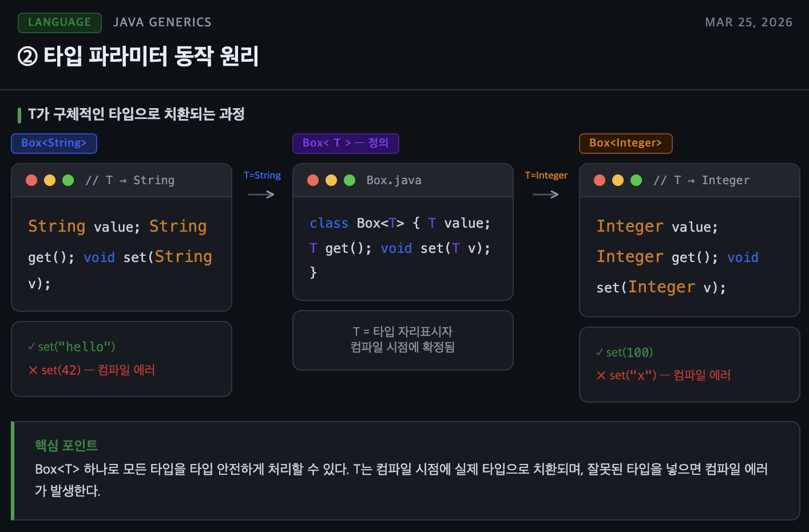Click the green check icon before set("hello")
This screenshot has width=809, height=532.
[x=31, y=346]
